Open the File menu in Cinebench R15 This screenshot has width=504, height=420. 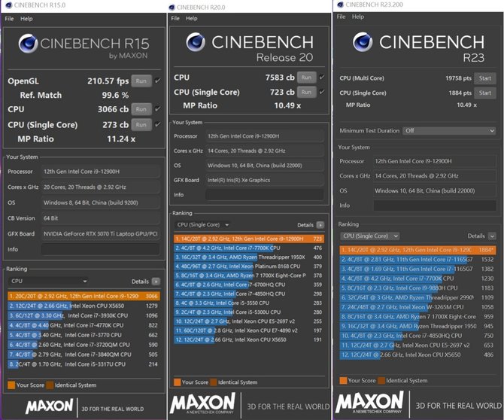[x=9, y=19]
